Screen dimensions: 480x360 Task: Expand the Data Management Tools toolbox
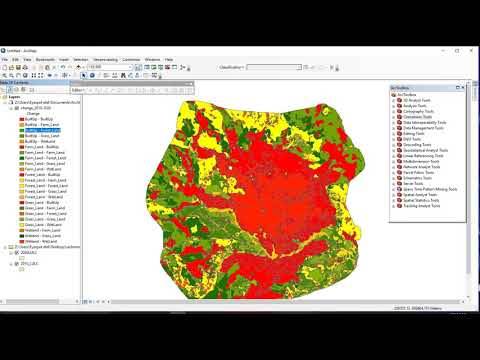click(394, 128)
